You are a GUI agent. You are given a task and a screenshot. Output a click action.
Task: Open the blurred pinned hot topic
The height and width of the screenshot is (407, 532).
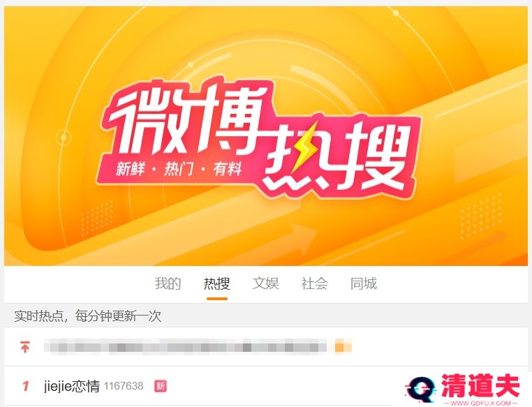[x=185, y=347]
